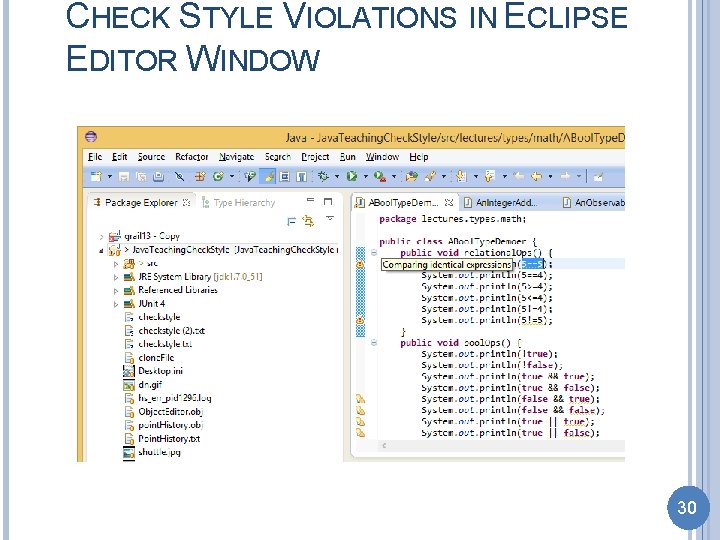720x540 pixels.
Task: Click marker beside 'false && true' line
Action: tap(360, 399)
